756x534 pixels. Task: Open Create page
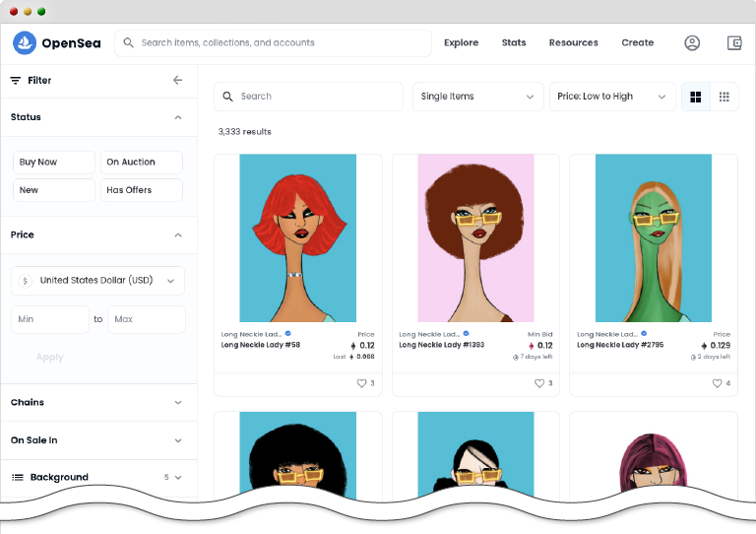point(638,42)
